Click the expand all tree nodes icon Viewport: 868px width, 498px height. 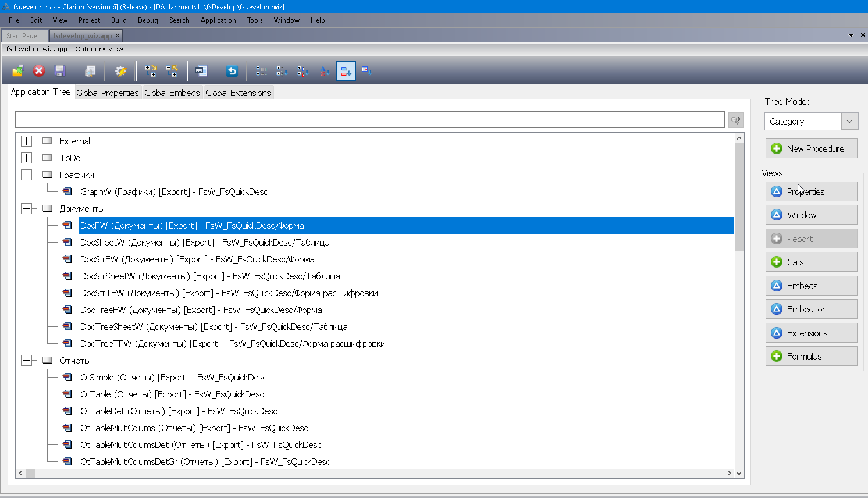click(151, 71)
